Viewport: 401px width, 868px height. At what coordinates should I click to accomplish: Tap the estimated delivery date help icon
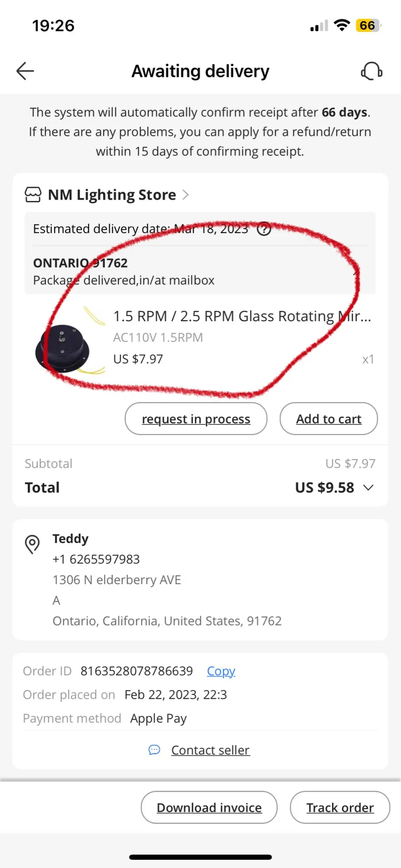point(264,229)
